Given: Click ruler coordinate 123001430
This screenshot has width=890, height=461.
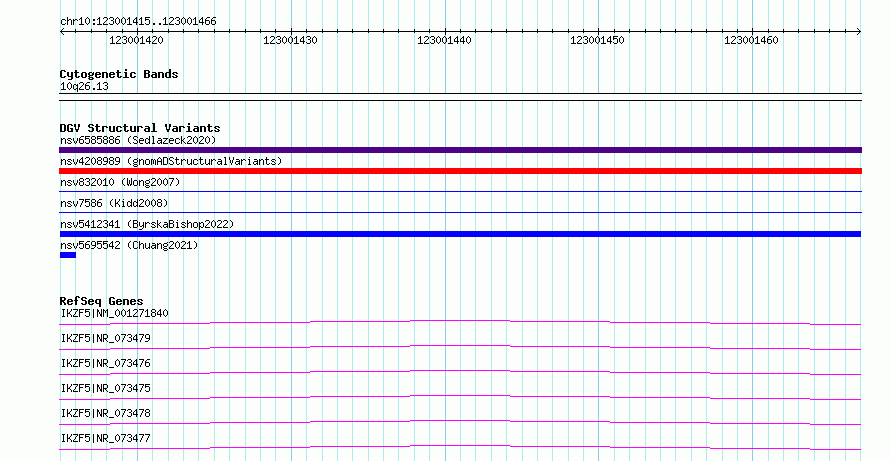Looking at the screenshot, I should coord(290,40).
